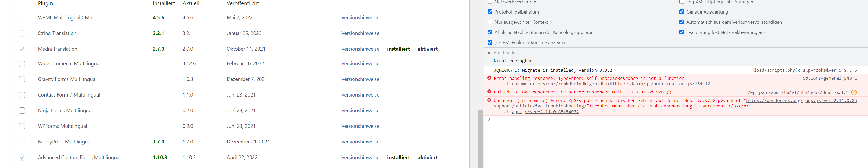This screenshot has width=868, height=168.
Task: Click the String Translation checkbox
Action: 22,33
